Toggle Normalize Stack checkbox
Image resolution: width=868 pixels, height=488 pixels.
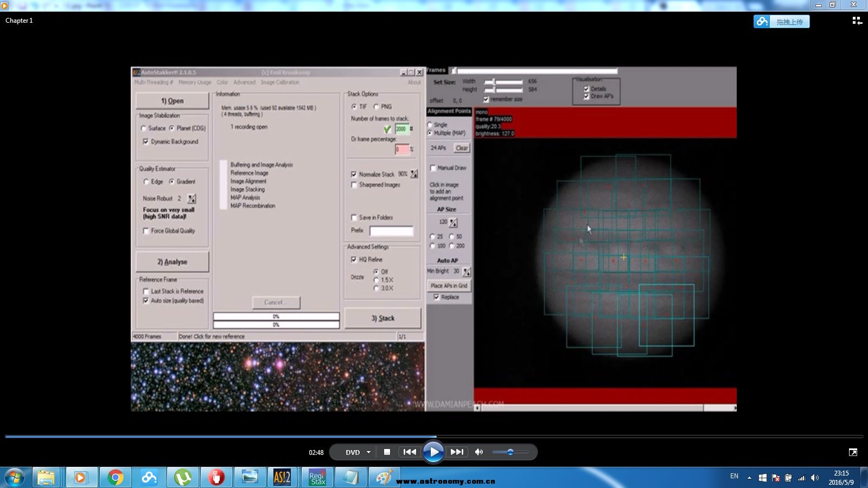(354, 175)
